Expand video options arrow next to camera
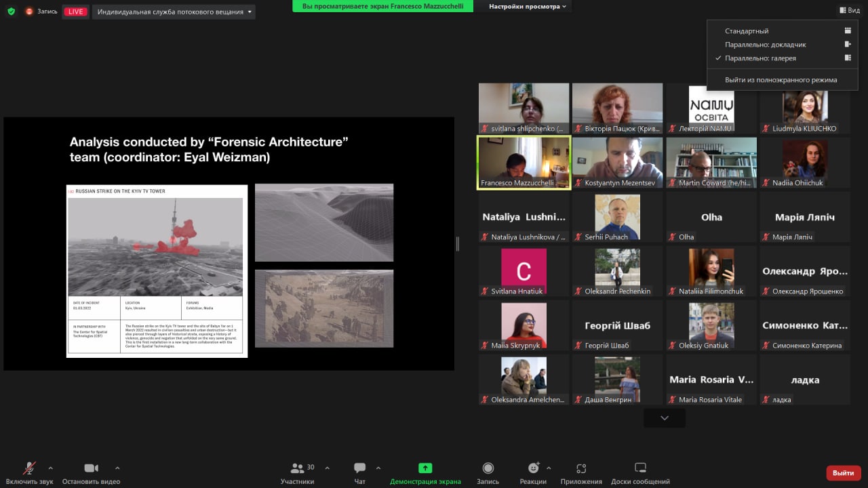This screenshot has width=868, height=488. [117, 468]
